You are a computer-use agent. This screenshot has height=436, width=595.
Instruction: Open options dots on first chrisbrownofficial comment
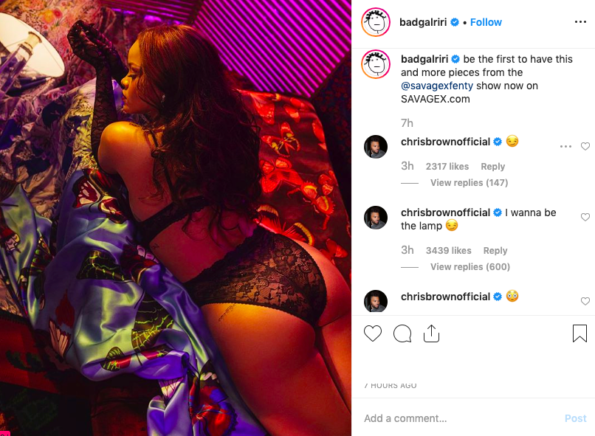[565, 146]
